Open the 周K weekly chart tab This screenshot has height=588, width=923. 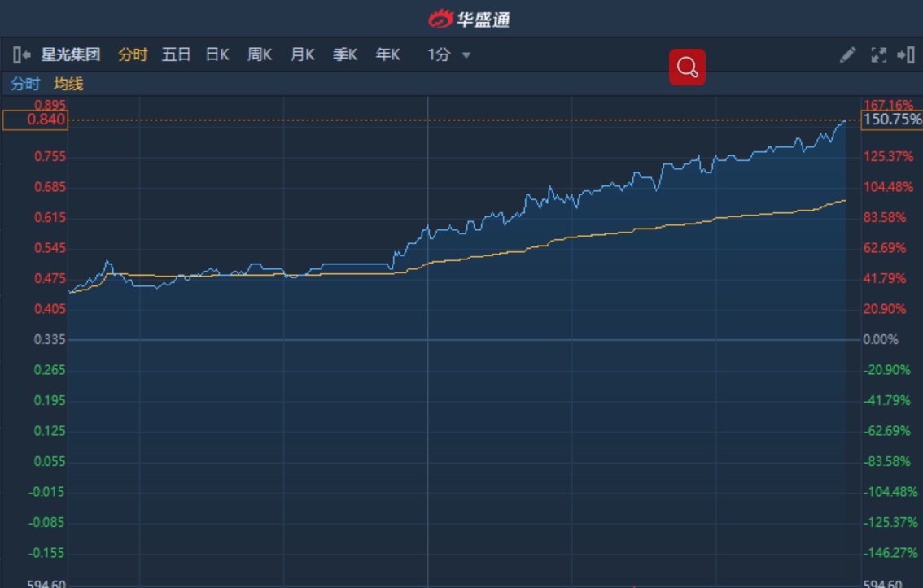pos(260,54)
